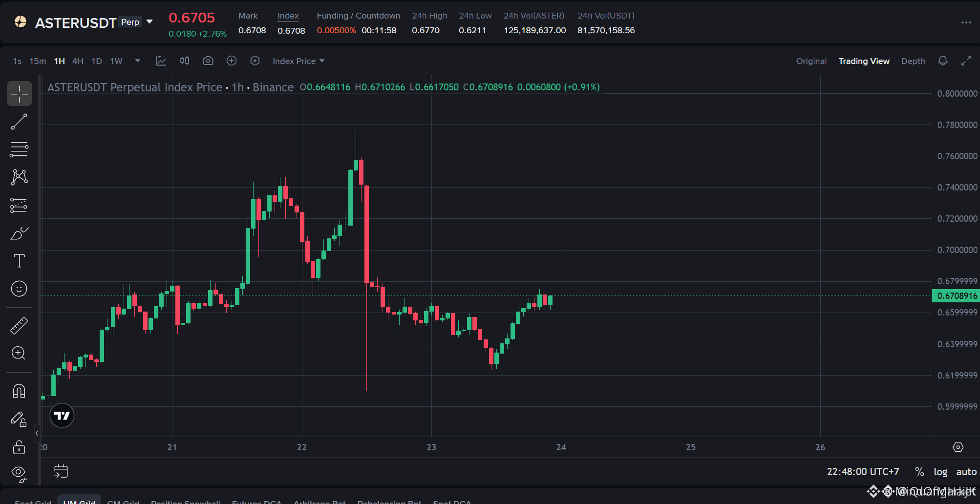This screenshot has height=504, width=980.
Task: Click the chart title ASTERUSDT Perpetual Index Price
Action: 135,87
